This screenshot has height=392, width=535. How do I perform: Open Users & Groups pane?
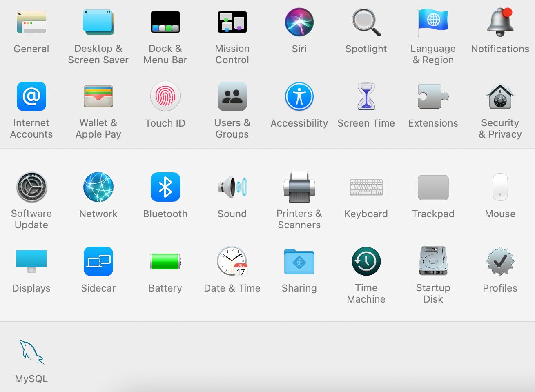(232, 97)
